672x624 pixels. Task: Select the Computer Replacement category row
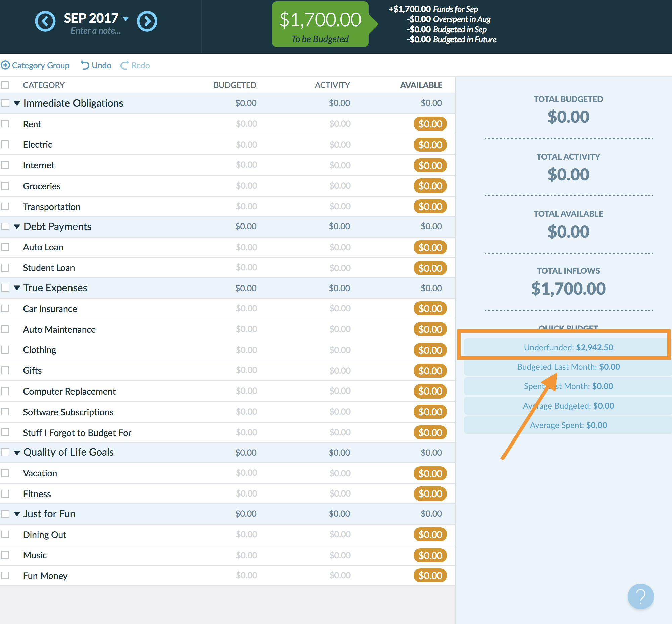228,392
